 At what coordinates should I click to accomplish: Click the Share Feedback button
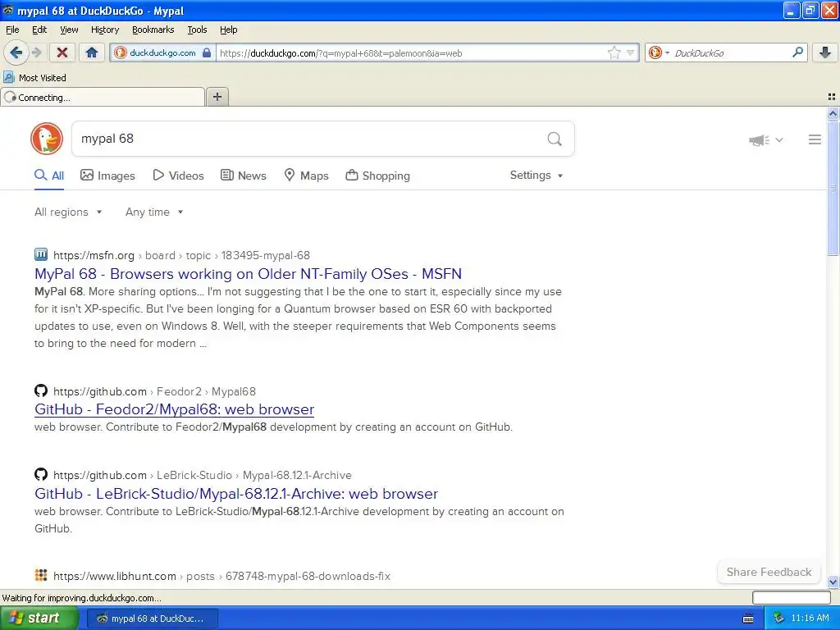click(769, 572)
